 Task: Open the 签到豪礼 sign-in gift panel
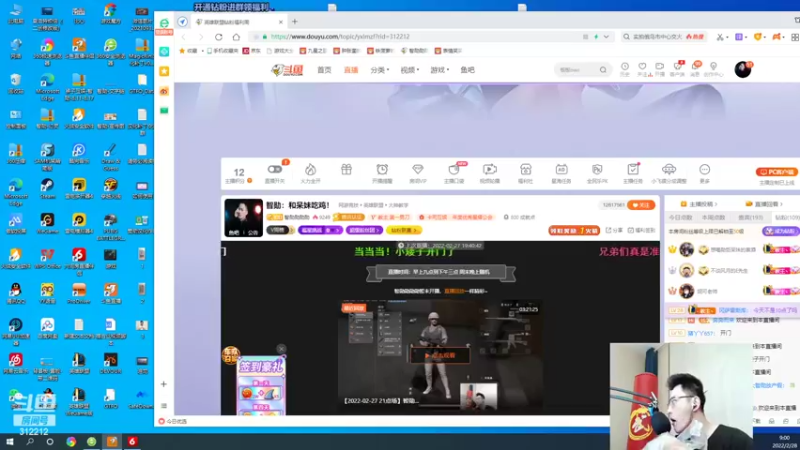coord(261,385)
